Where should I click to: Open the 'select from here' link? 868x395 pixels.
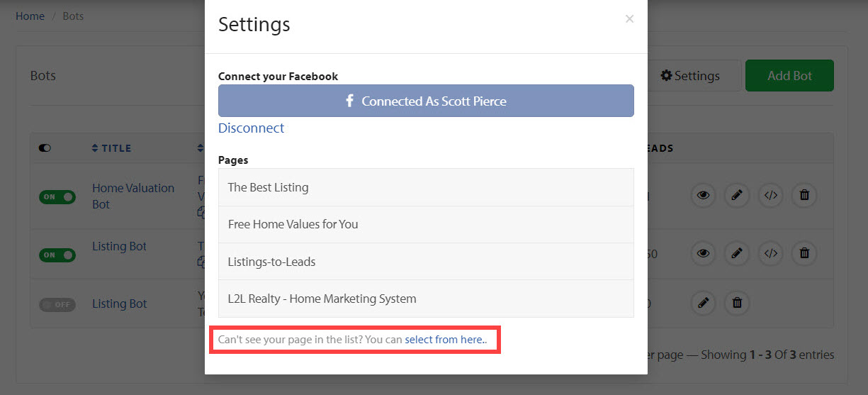[446, 340]
